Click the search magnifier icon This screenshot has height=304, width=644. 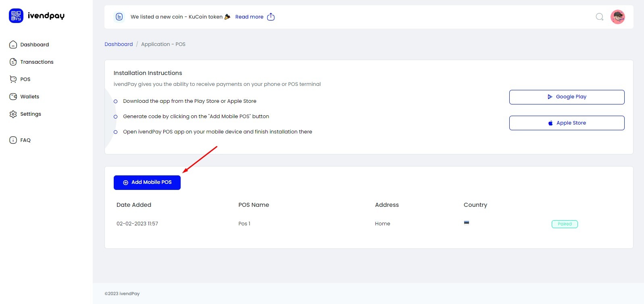[600, 17]
